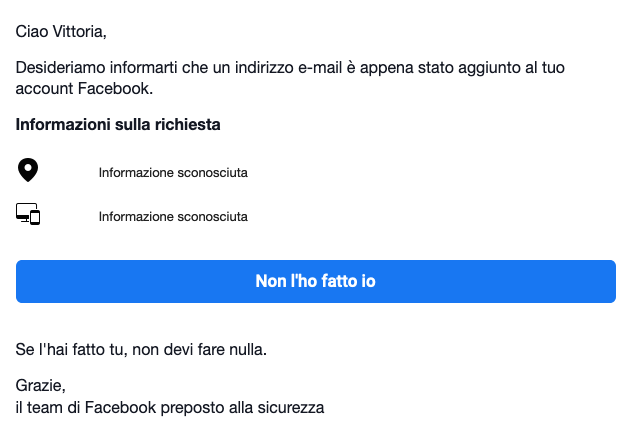Image resolution: width=630 pixels, height=432 pixels.
Task: Click the word 'sicurezza' in the signature
Action: tap(291, 407)
